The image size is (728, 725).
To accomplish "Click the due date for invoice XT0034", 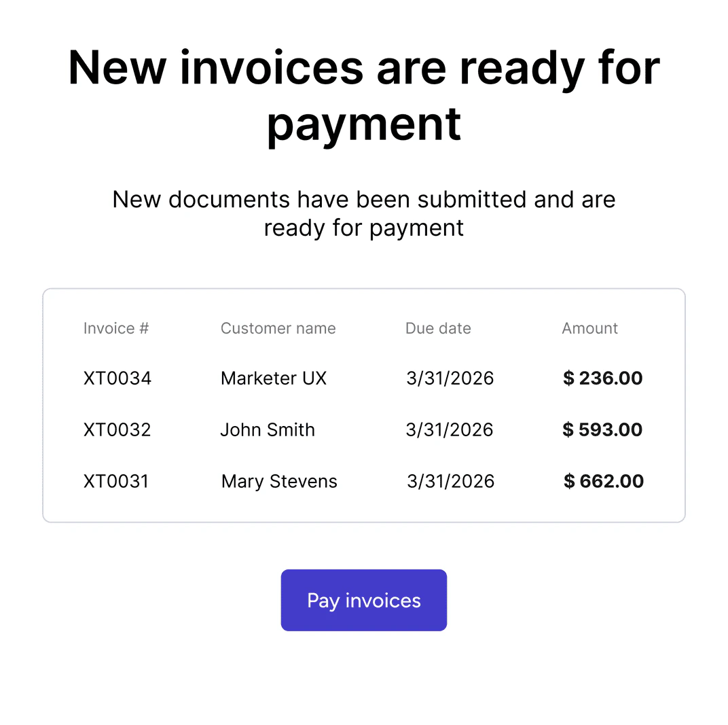I will point(450,378).
